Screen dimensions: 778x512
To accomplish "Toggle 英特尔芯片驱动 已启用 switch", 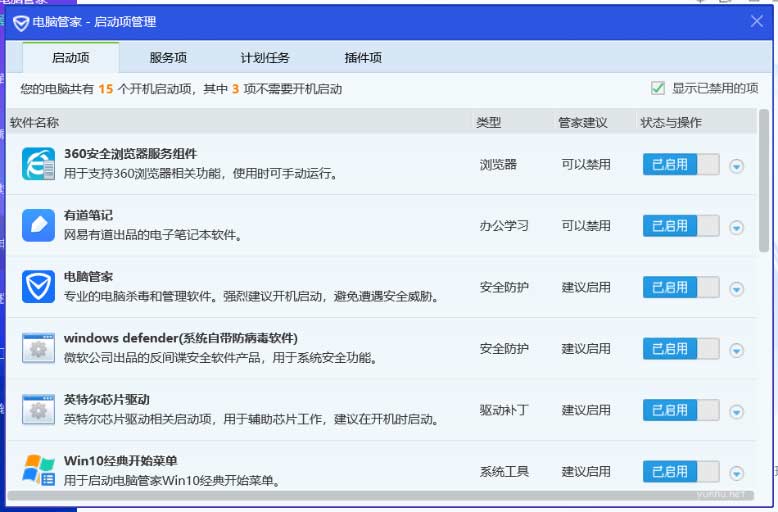I will click(681, 410).
